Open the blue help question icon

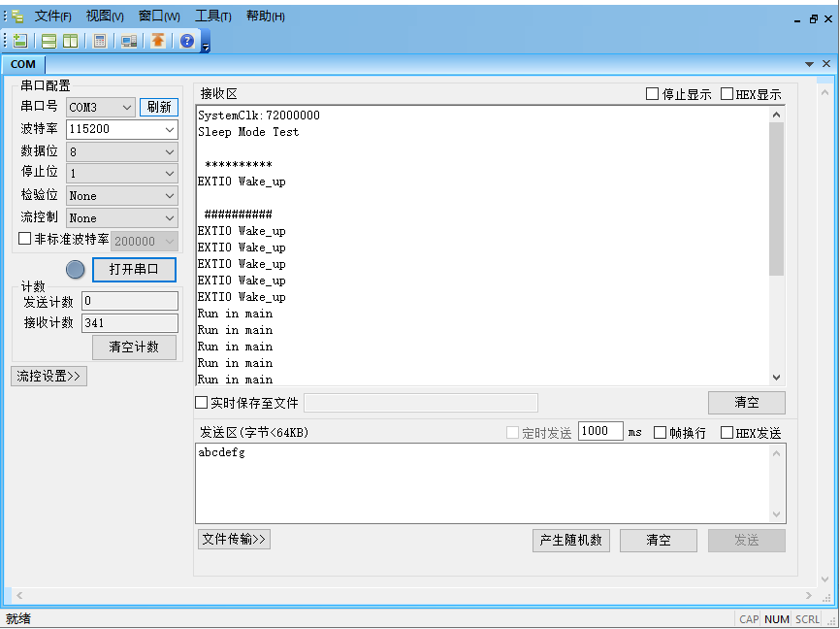click(187, 41)
